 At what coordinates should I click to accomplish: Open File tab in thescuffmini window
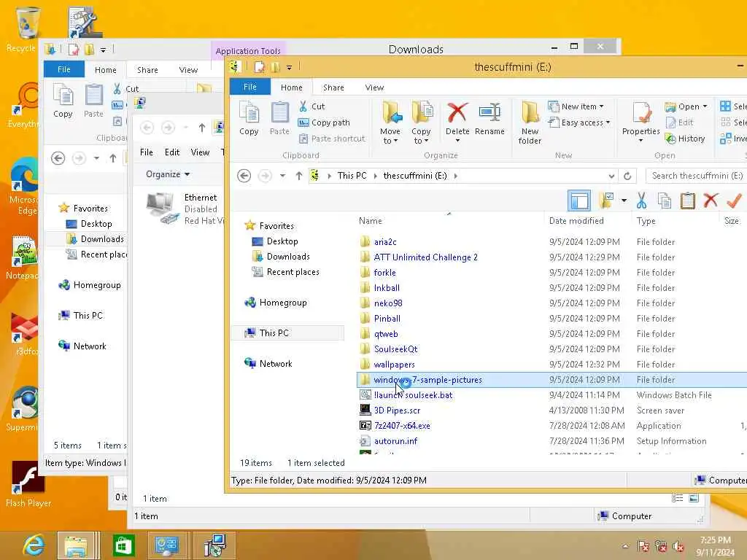click(250, 87)
